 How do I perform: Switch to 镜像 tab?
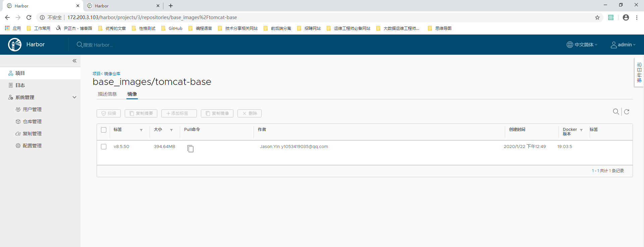[132, 94]
